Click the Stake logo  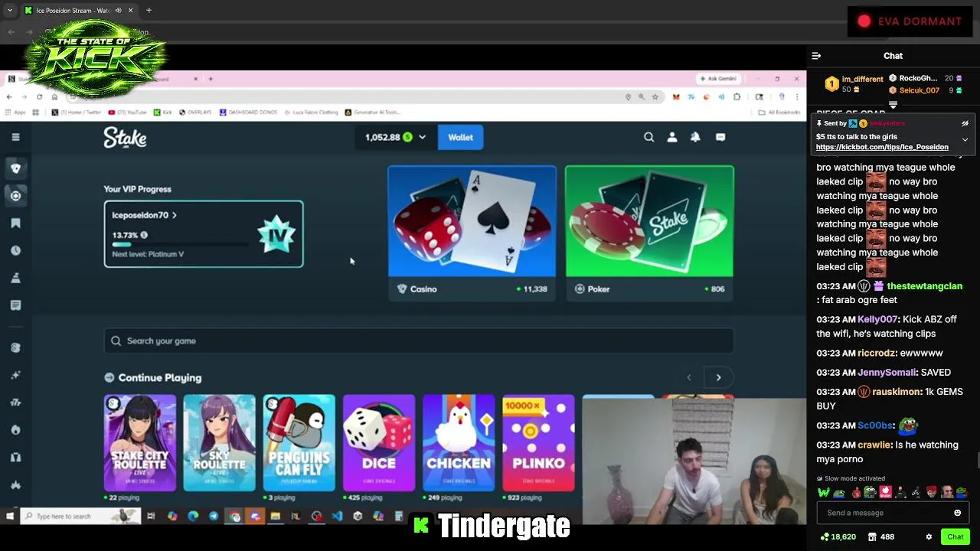(x=125, y=138)
